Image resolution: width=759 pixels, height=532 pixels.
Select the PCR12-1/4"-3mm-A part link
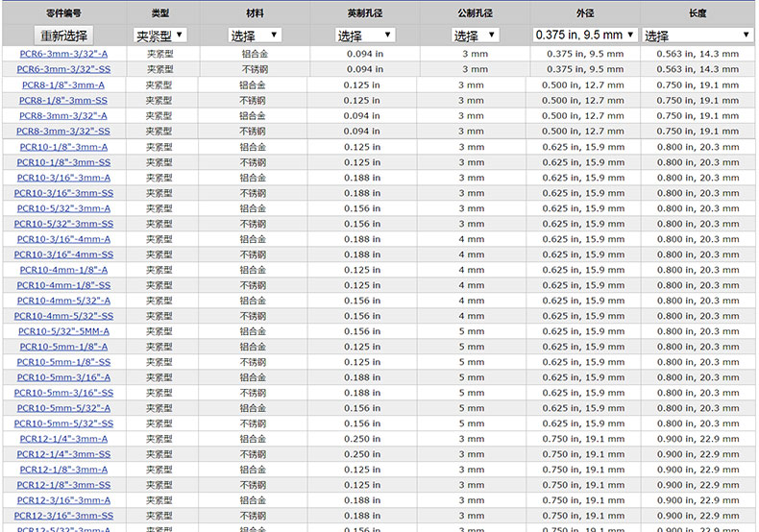click(x=63, y=439)
